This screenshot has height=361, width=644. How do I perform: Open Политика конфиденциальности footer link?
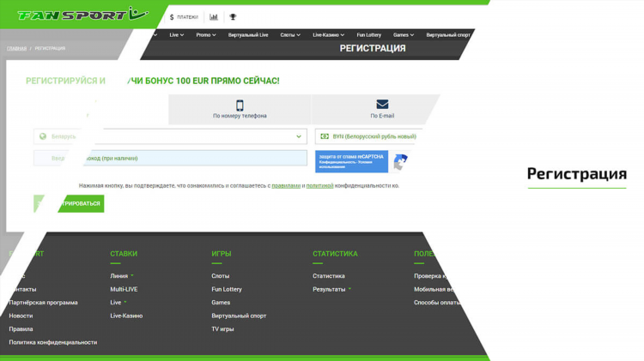tap(53, 342)
